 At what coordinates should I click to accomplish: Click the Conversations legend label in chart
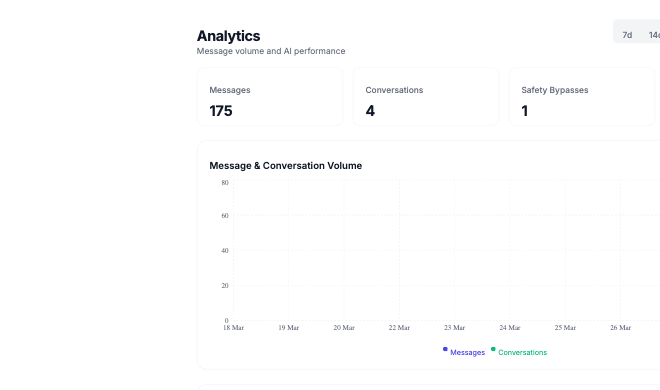(522, 353)
